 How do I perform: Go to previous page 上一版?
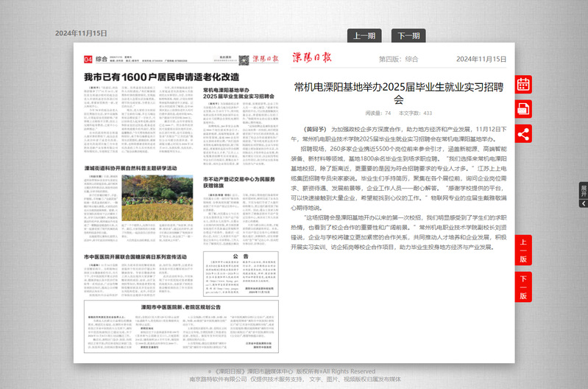tap(523, 250)
